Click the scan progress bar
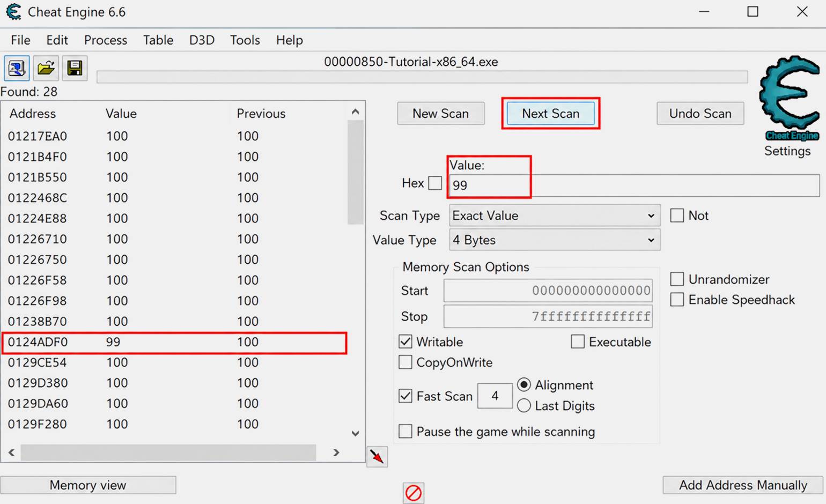This screenshot has width=826, height=504. (422, 78)
